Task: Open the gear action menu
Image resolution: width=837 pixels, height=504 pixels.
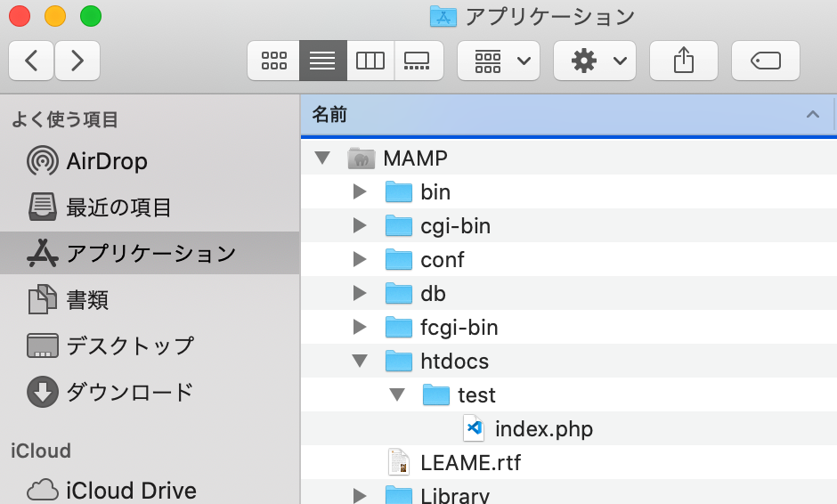Action: (x=595, y=61)
